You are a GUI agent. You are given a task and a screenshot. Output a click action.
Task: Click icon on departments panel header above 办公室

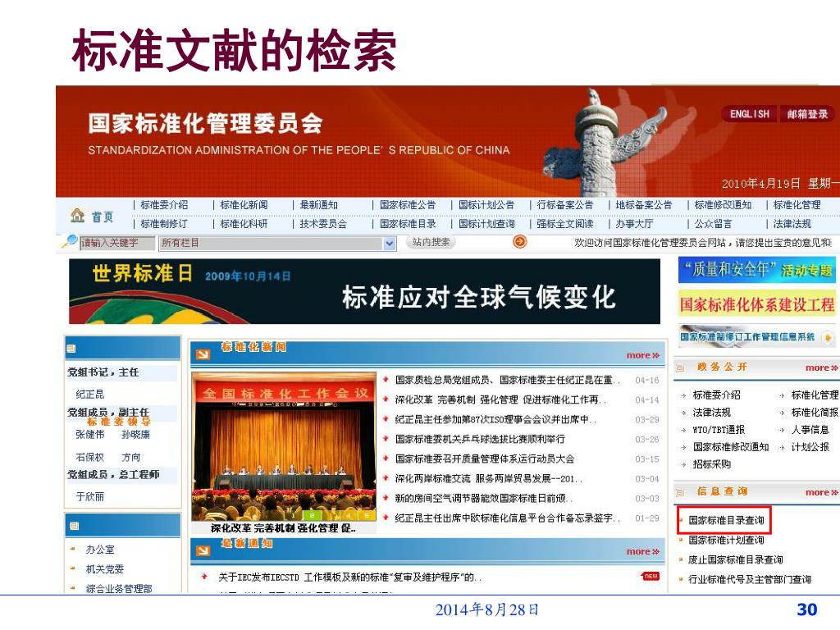click(x=74, y=526)
